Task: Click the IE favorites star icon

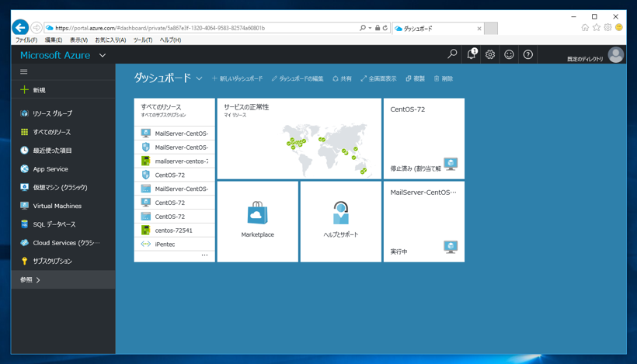Action: [x=597, y=28]
